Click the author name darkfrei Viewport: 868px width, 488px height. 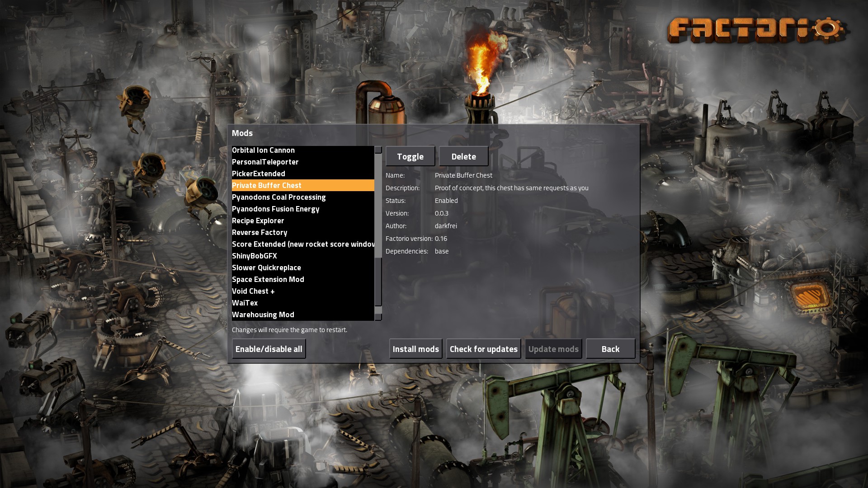pos(446,226)
